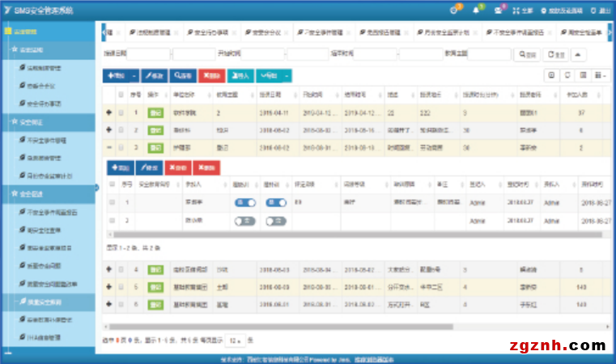Click the red delete button in main toolbar
The width and height of the screenshot is (616, 364).
(x=211, y=75)
